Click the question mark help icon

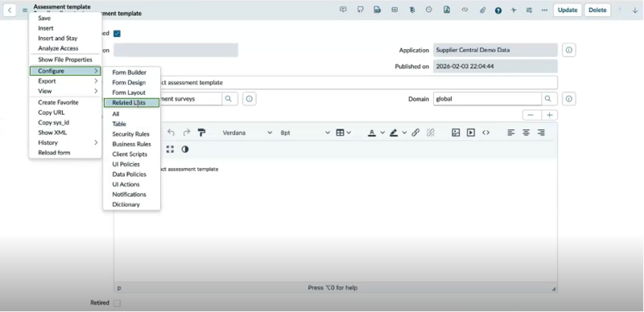pyautogui.click(x=498, y=10)
